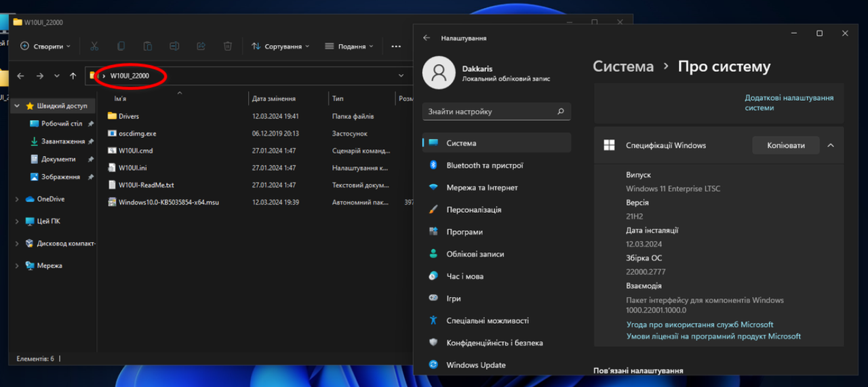The width and height of the screenshot is (868, 387).
Task: Open recent locations chevron beside forward arrow
Action: tap(56, 76)
